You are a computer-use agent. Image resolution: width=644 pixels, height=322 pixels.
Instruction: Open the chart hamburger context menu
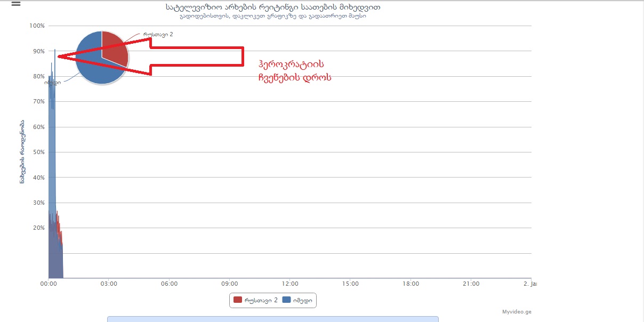point(16,4)
